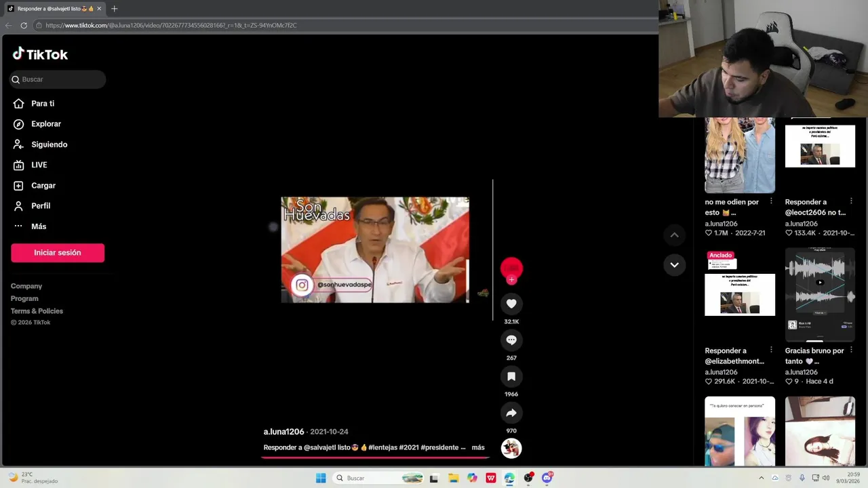Image resolution: width=868 pixels, height=488 pixels.
Task: Click 'Te quiero conocer en persona' thumbnail
Action: [740, 431]
